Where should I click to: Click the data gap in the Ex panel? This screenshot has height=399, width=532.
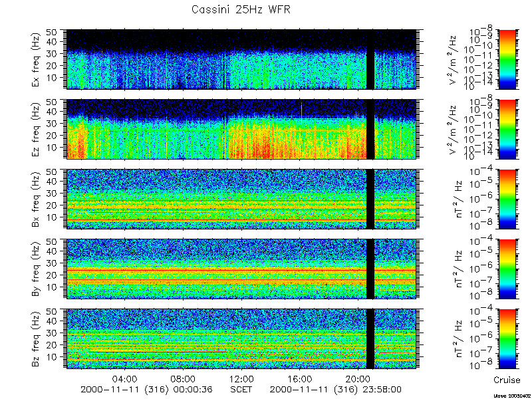370,59
